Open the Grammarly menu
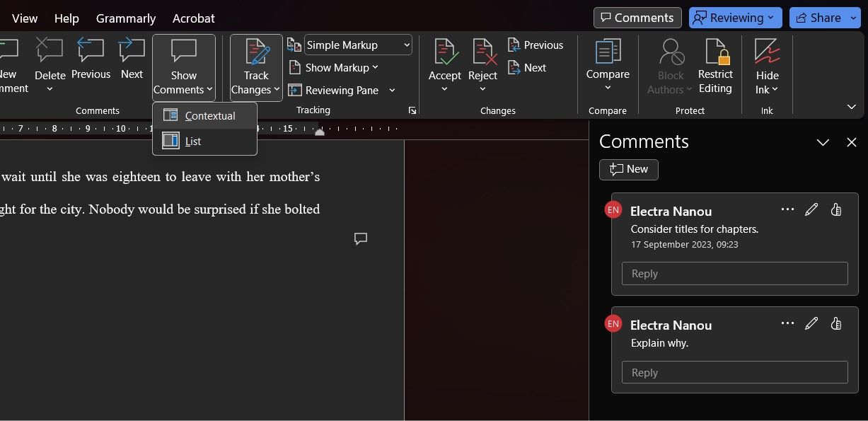868x421 pixels. click(125, 18)
